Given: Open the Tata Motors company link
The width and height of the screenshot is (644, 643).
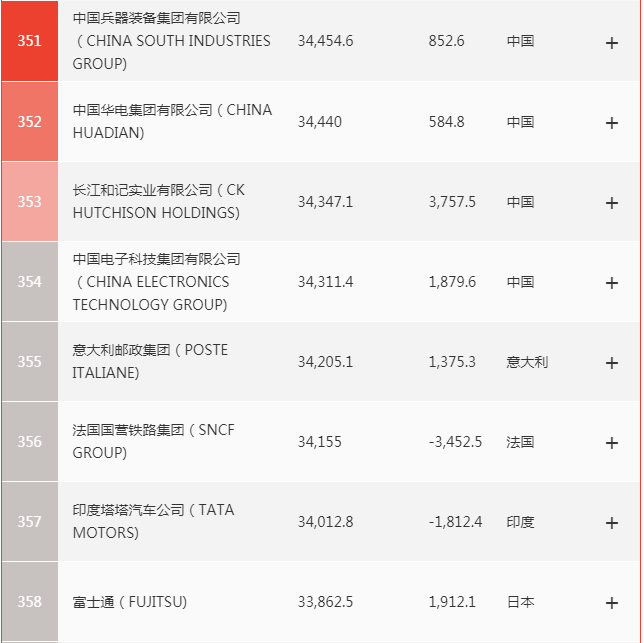Looking at the screenshot, I should pyautogui.click(x=153, y=521).
